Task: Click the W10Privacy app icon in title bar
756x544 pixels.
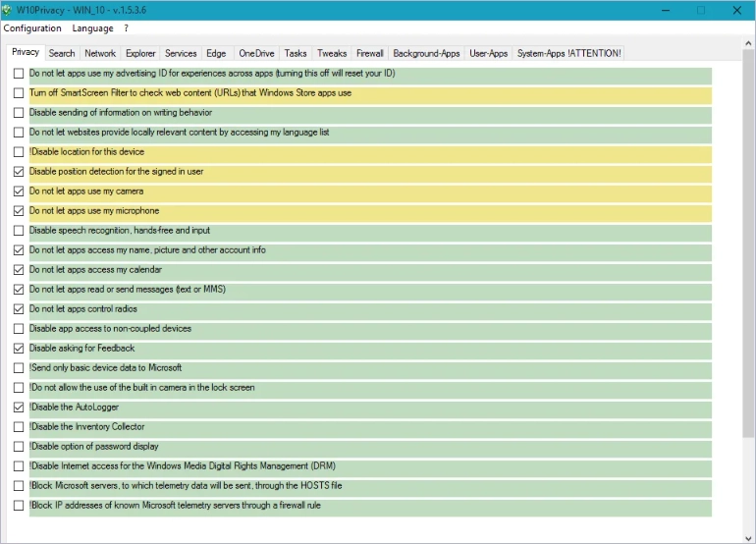Action: pyautogui.click(x=9, y=10)
